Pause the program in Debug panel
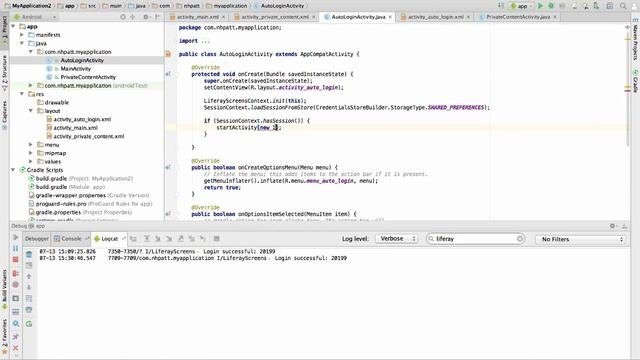 [x=16, y=248]
